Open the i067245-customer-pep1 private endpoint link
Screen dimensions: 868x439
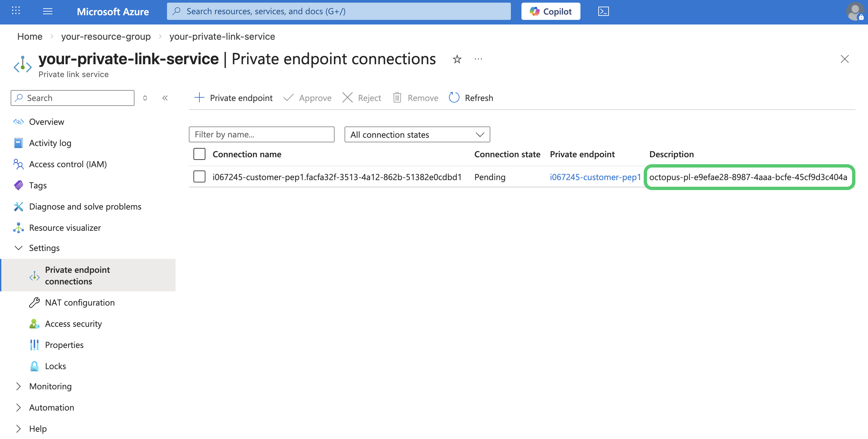click(x=595, y=177)
